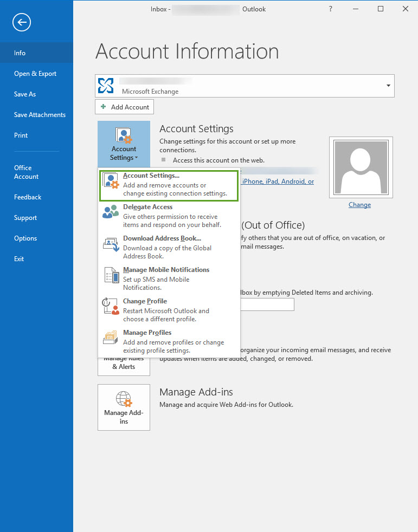Select Delegate Access menu item
Screen dimensions: 418x532
coord(169,217)
